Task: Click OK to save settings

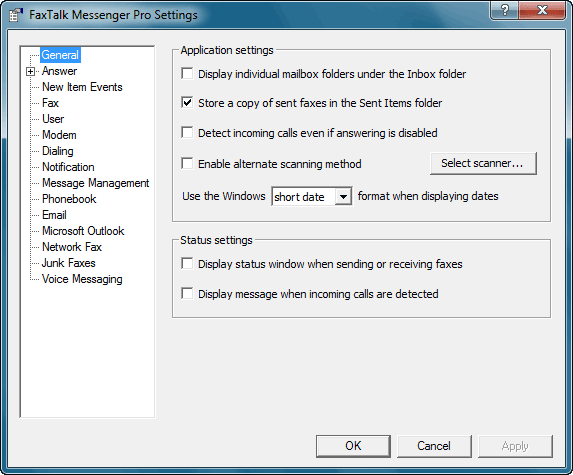Action: pos(353,446)
